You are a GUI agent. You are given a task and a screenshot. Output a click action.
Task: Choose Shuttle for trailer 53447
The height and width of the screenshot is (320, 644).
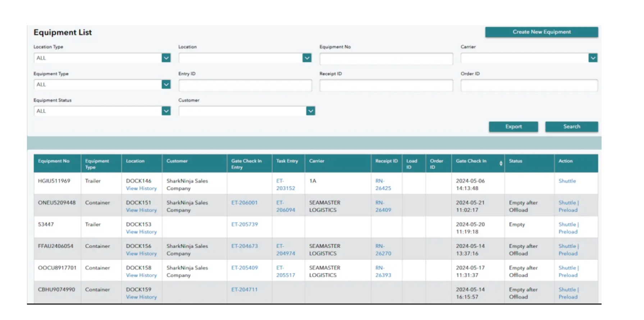coord(567,224)
